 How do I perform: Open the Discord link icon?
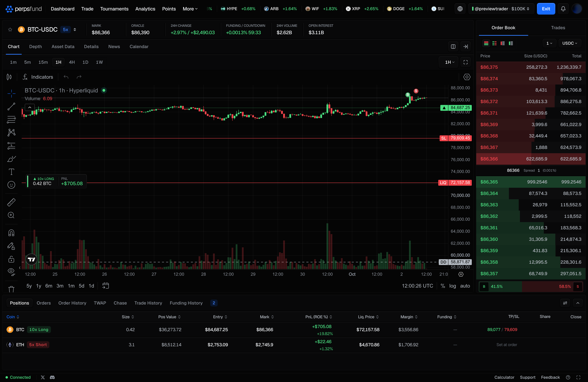(x=52, y=377)
